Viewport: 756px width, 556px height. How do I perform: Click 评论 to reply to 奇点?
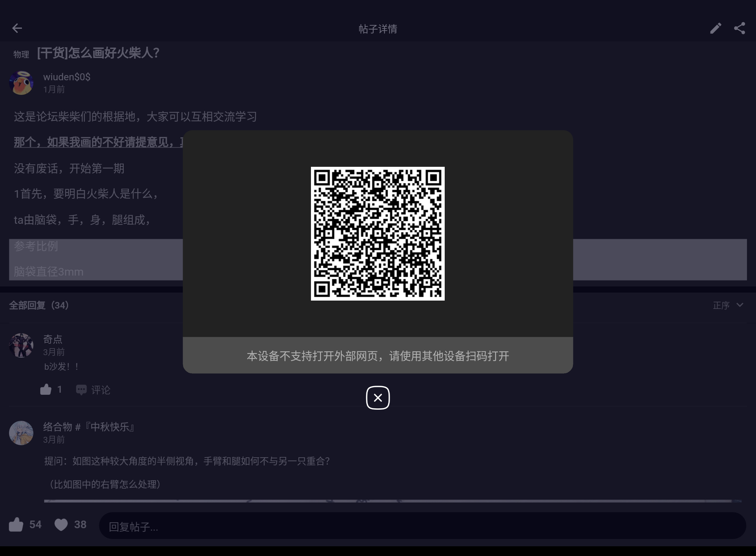click(100, 390)
